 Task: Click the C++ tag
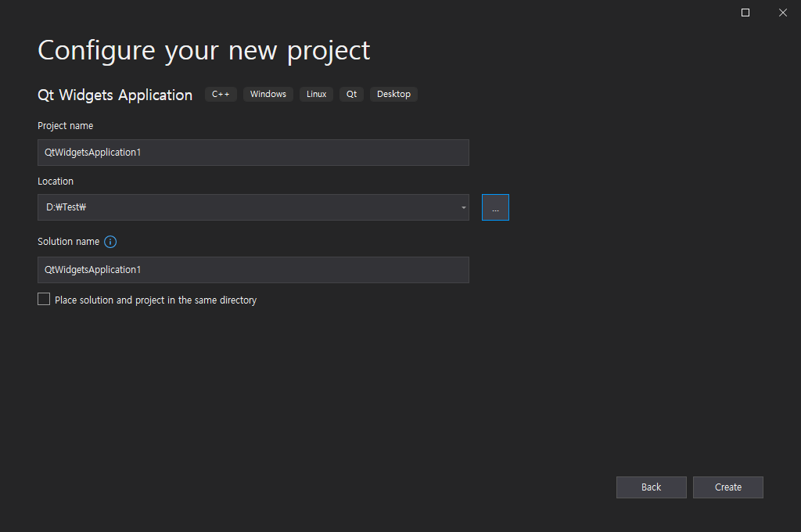point(221,94)
